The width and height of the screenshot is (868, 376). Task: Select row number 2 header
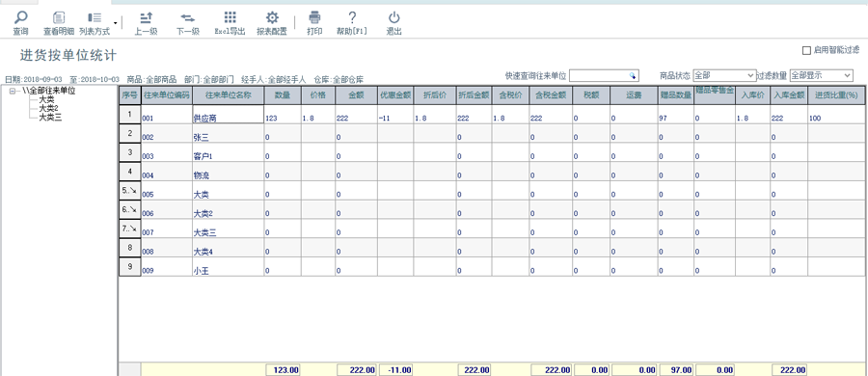[x=130, y=133]
